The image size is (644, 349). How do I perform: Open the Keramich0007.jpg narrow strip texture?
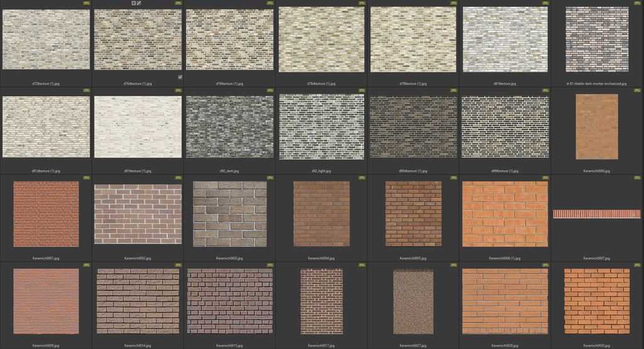pyautogui.click(x=596, y=214)
